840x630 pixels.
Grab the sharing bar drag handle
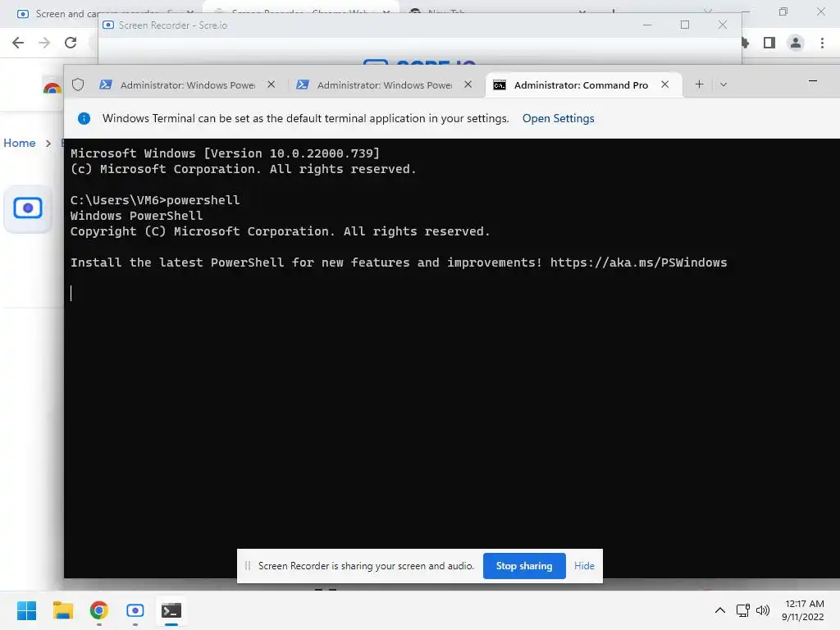[x=248, y=566]
